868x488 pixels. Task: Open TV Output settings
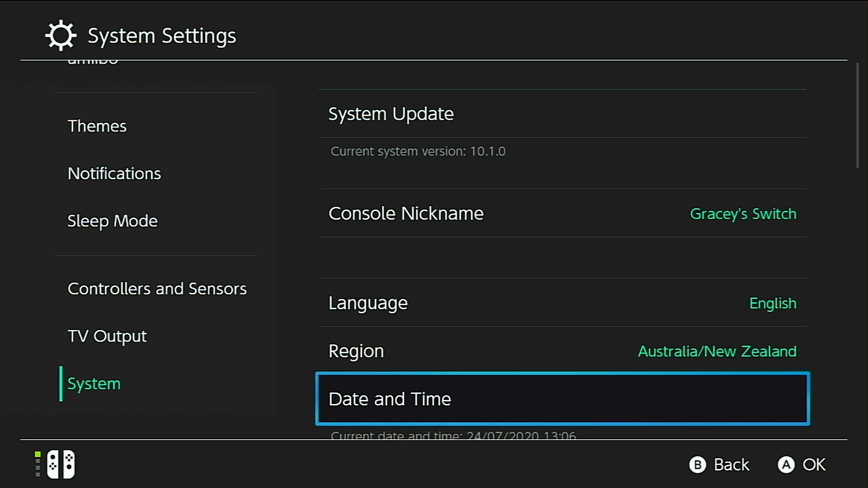click(107, 336)
